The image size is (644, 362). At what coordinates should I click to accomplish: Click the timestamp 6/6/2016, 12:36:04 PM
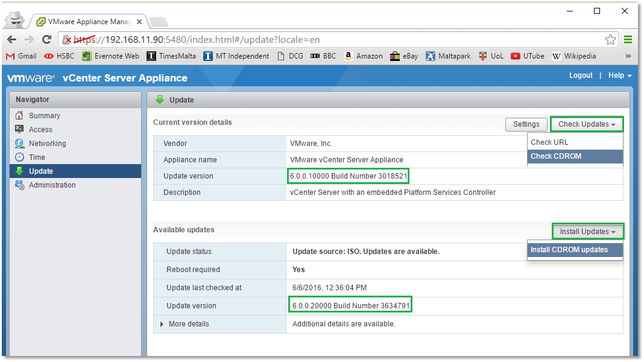pyautogui.click(x=329, y=288)
